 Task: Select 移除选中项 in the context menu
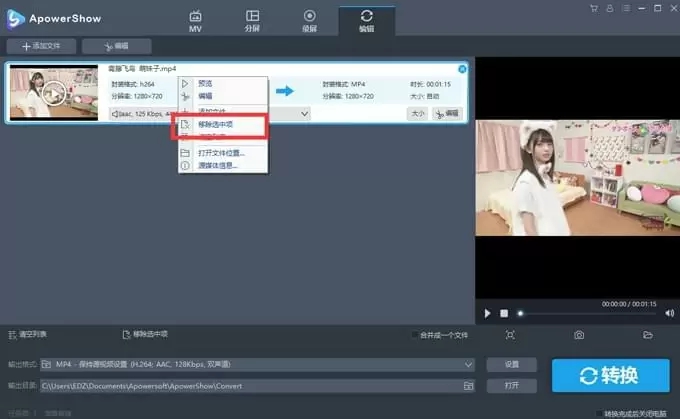(215, 124)
